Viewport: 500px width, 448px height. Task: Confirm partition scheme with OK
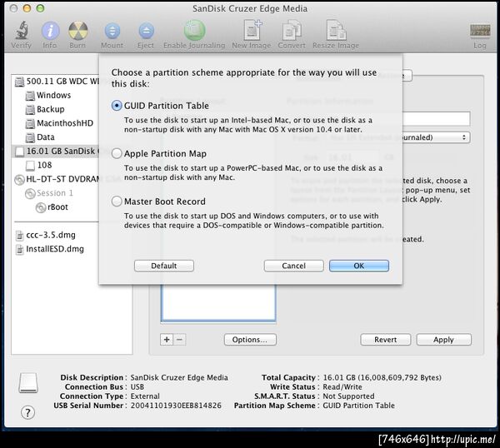coord(359,266)
